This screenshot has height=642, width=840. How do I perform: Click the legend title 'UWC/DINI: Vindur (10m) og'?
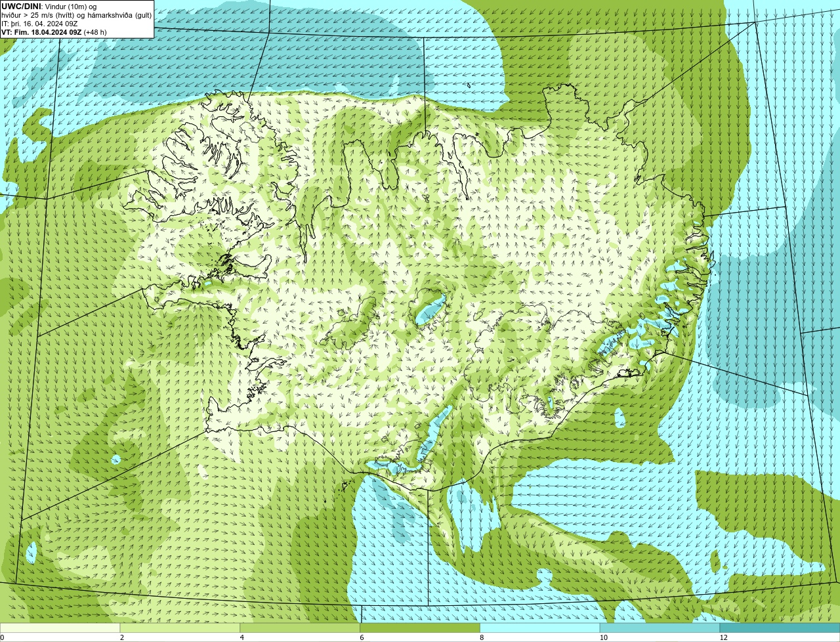(x=49, y=6)
